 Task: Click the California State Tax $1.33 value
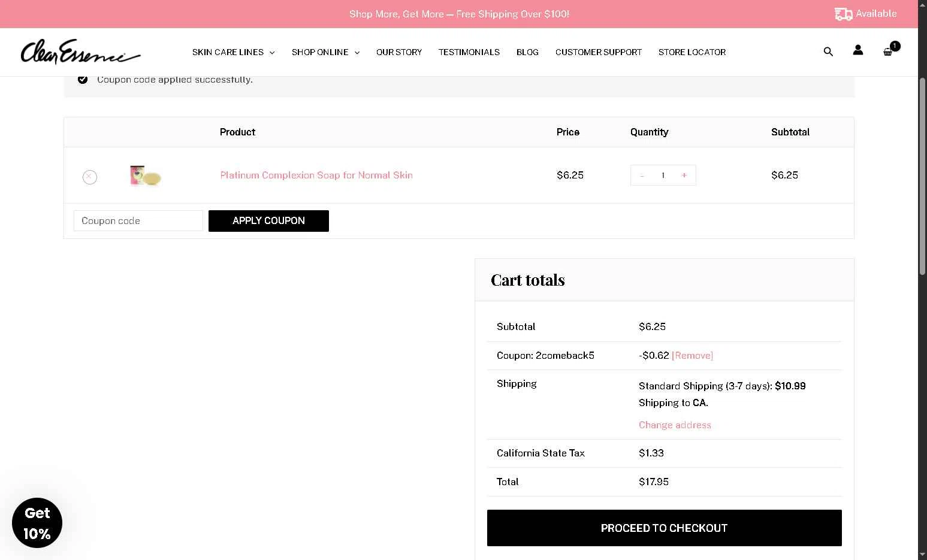(x=651, y=453)
